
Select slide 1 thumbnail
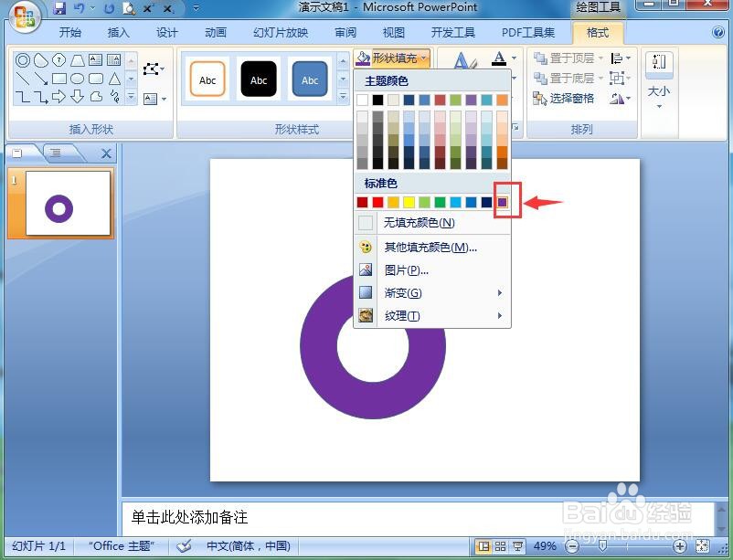pyautogui.click(x=68, y=203)
